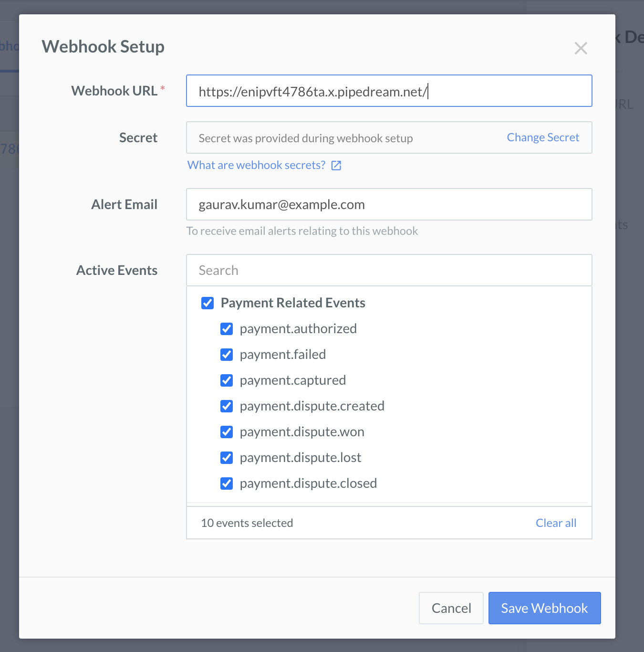Uncheck payment.dispute.created event
Screen dimensions: 644x652
tap(227, 406)
